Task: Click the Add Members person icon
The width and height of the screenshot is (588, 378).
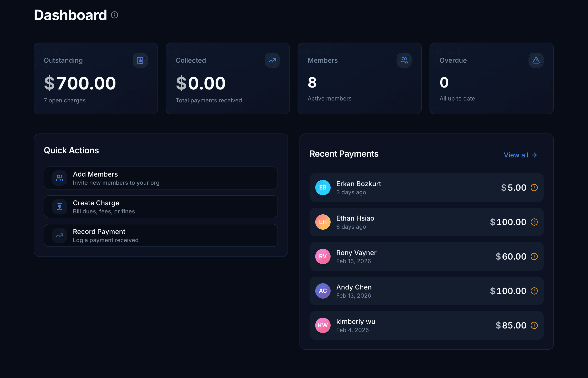Action: pos(59,178)
